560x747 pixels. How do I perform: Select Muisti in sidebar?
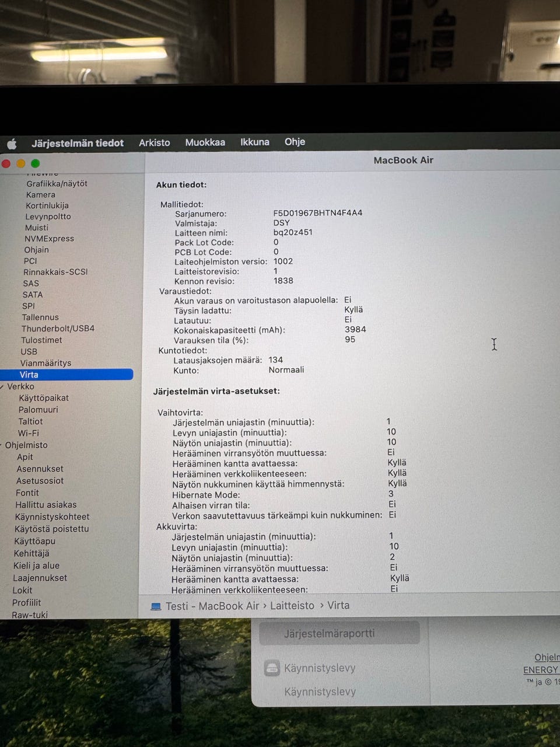point(37,228)
